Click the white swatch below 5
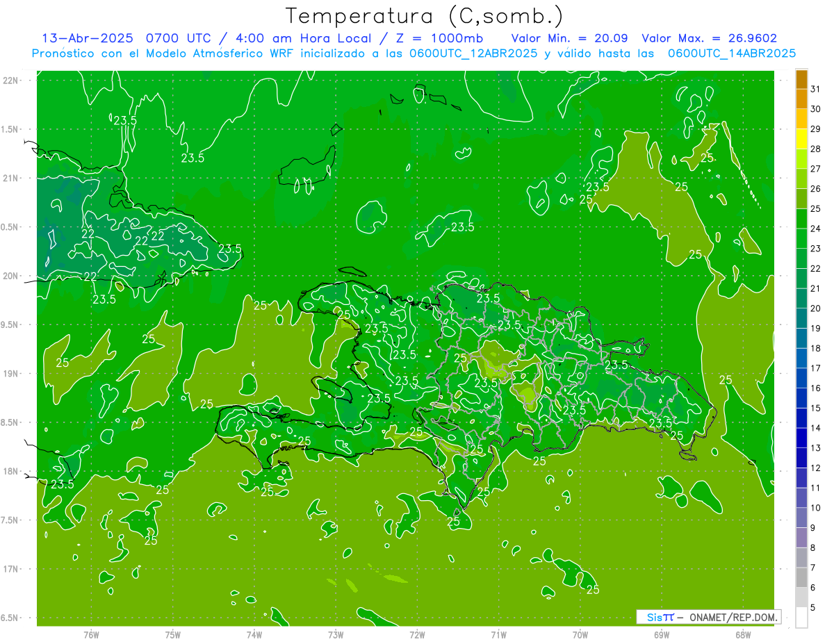 point(801,618)
